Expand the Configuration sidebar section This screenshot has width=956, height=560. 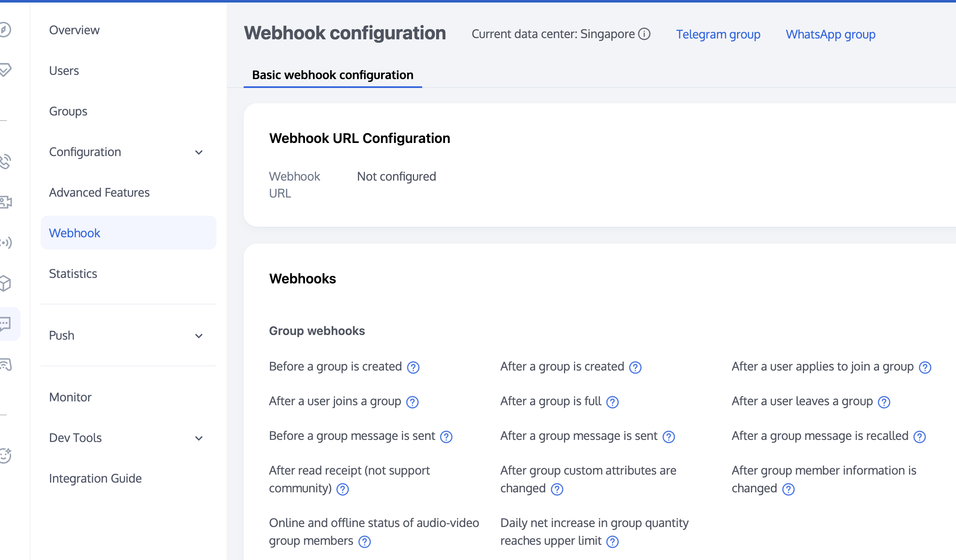[x=199, y=152]
